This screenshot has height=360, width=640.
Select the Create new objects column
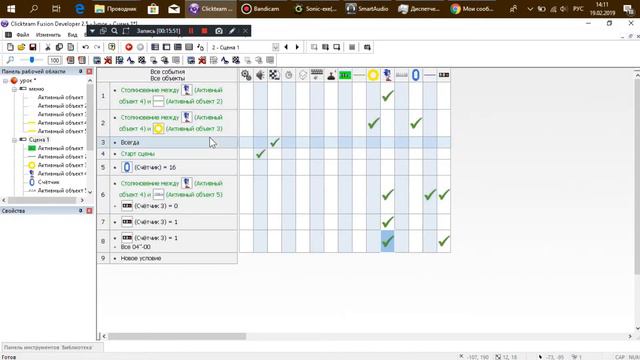coord(302,75)
